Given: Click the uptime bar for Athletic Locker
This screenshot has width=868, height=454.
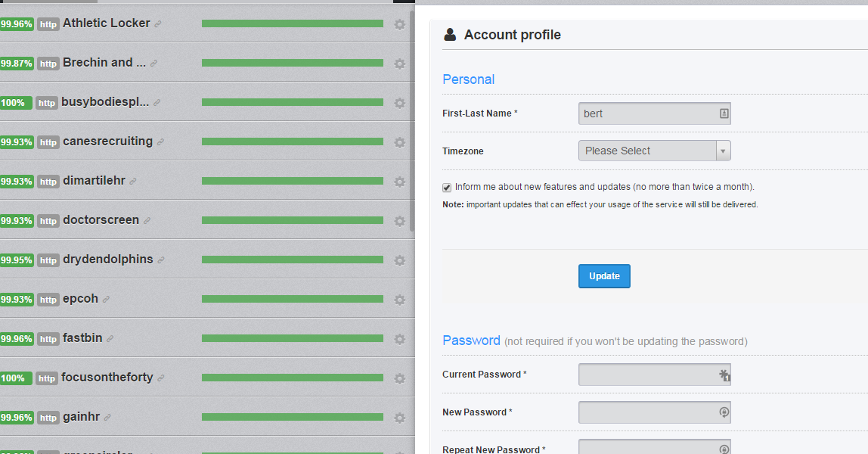Looking at the screenshot, I should tap(292, 23).
